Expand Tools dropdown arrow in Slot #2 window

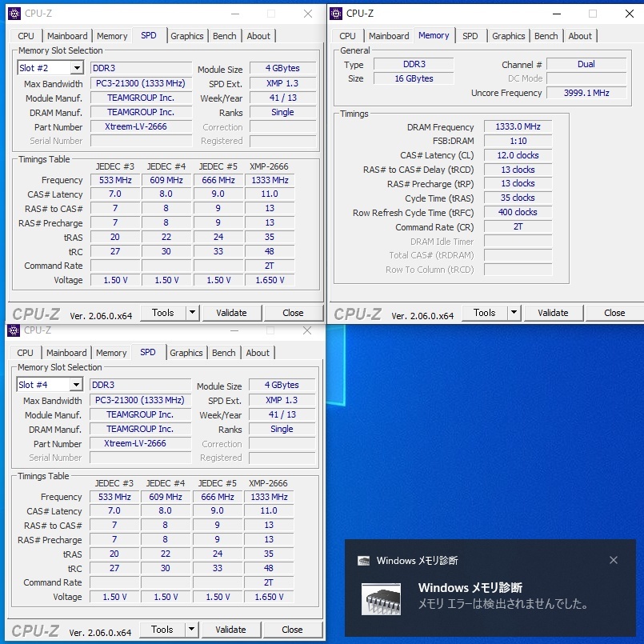click(x=192, y=313)
